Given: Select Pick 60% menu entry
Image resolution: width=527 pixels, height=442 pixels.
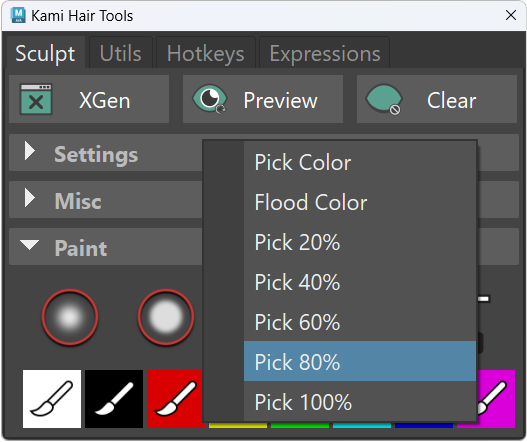Looking at the screenshot, I should coord(360,322).
